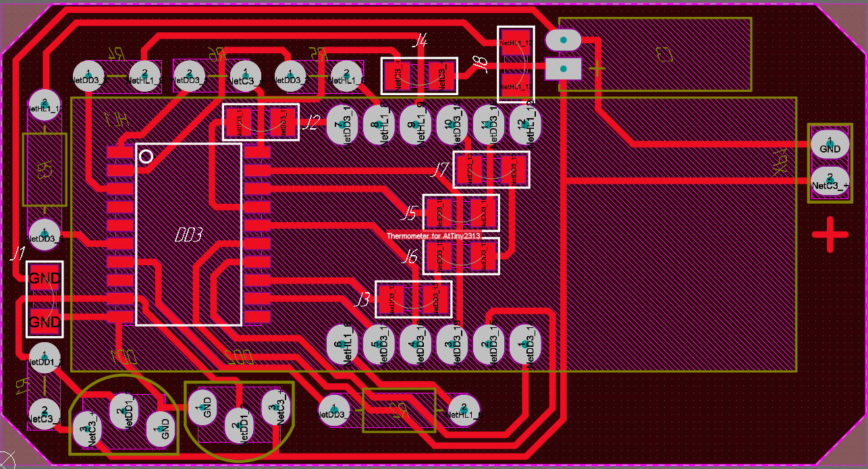Select R1 pad 1 on net NetDD1_2
This screenshot has width=868, height=469.
[44, 356]
